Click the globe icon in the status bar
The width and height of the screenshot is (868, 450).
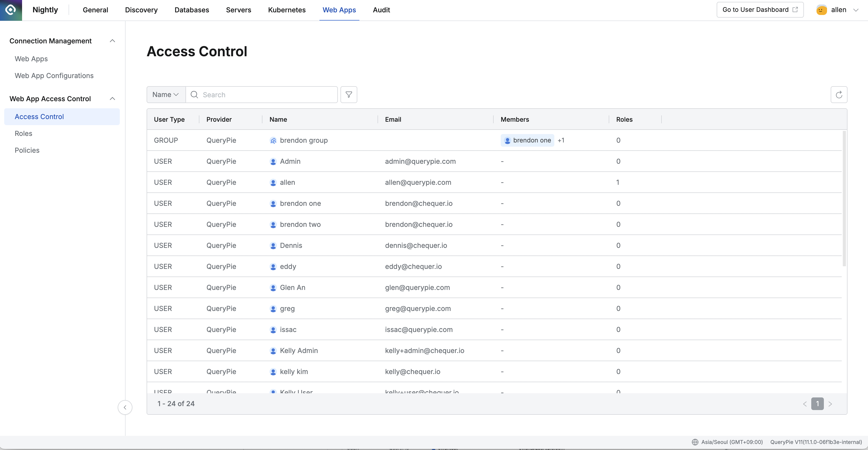(695, 442)
